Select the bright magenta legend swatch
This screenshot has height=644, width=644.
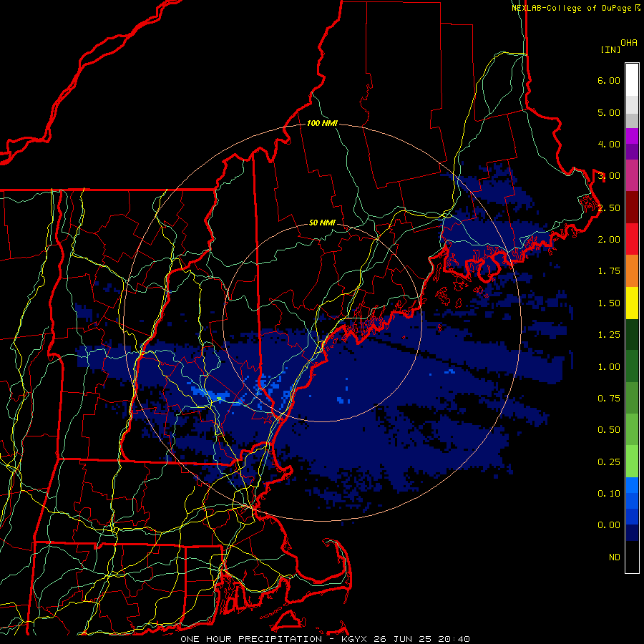[632, 136]
